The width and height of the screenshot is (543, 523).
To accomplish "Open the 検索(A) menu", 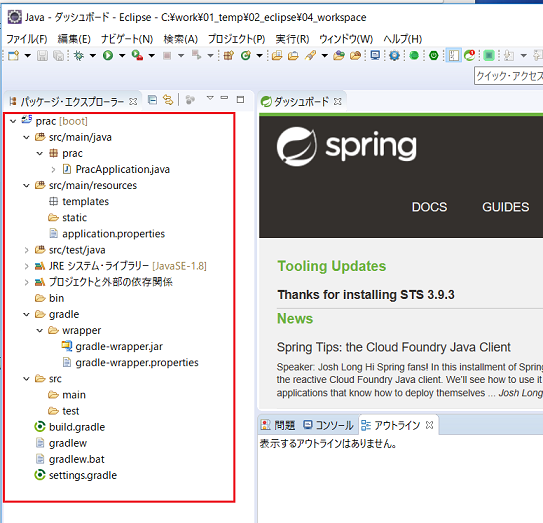I will pyautogui.click(x=181, y=39).
